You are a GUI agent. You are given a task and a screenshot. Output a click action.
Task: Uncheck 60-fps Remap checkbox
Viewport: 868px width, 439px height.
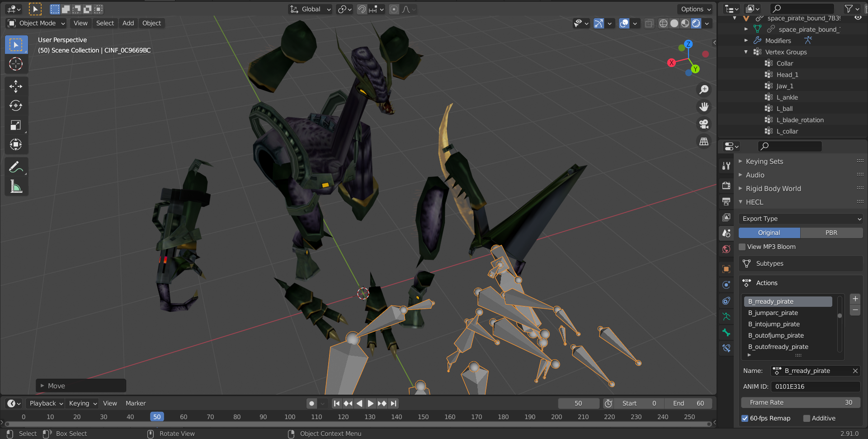745,418
